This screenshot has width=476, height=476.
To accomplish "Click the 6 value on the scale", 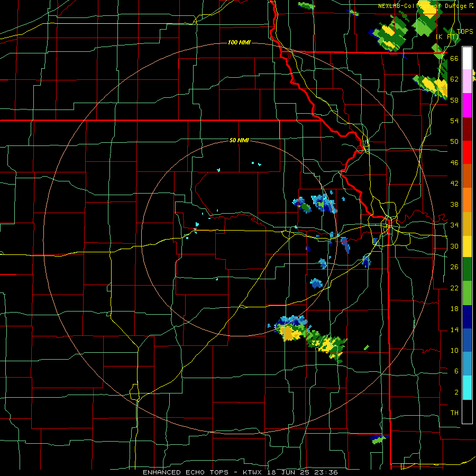I will (456, 371).
